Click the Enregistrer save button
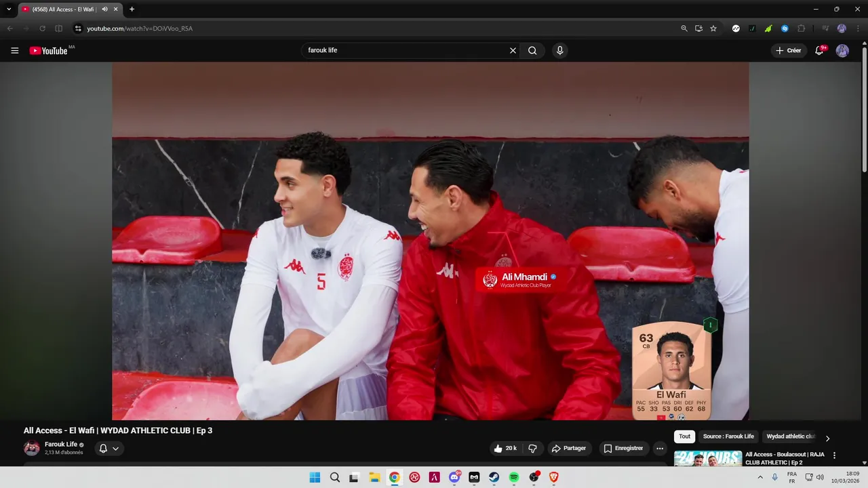The width and height of the screenshot is (868, 488). [624, 448]
